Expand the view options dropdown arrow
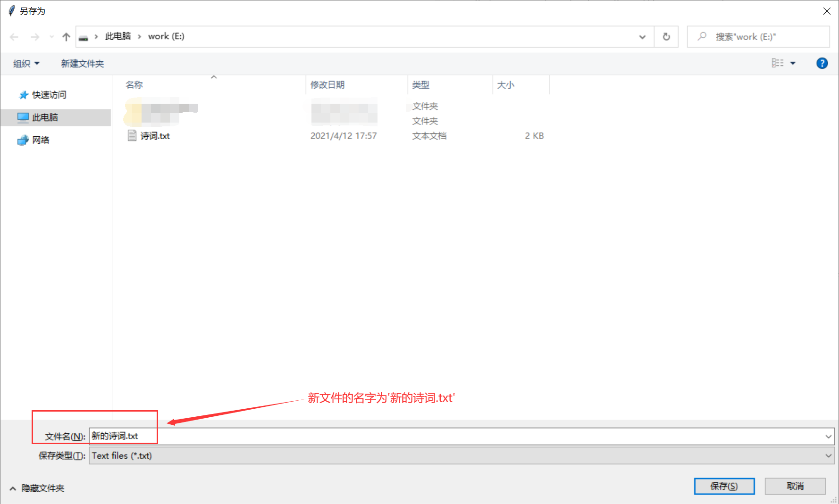839x504 pixels. pyautogui.click(x=793, y=63)
